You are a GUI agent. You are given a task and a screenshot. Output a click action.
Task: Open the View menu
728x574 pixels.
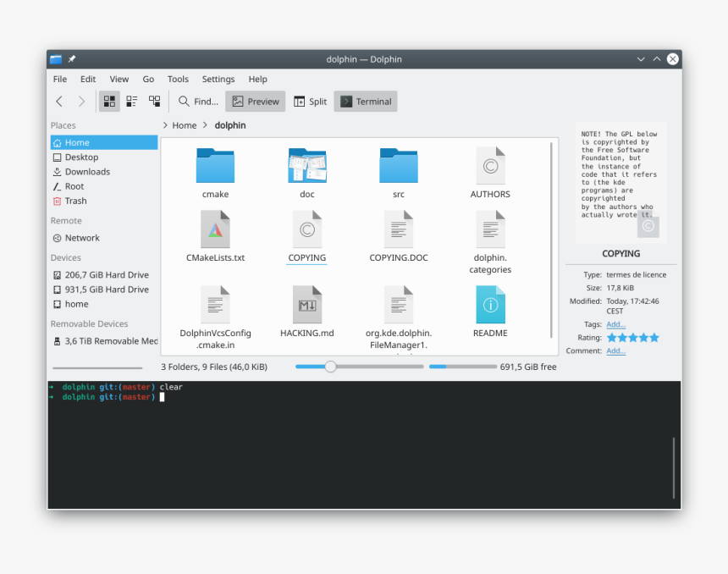(x=119, y=79)
